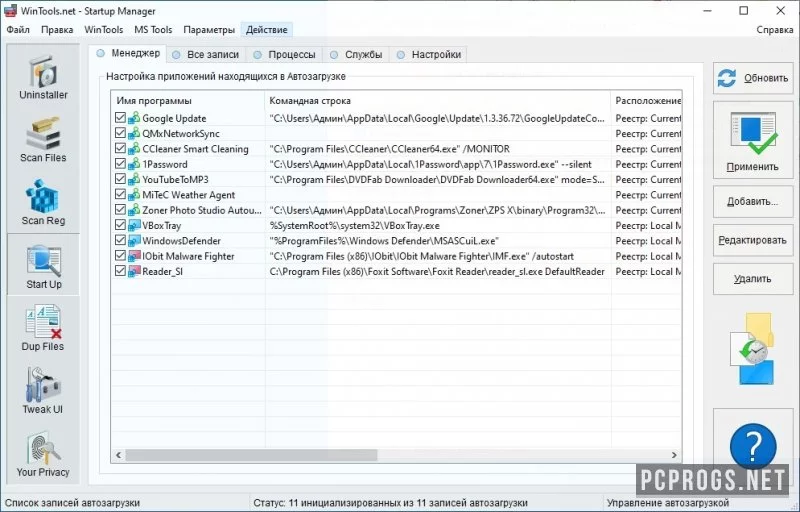This screenshot has width=800, height=512.
Task: Click the WinTools.net title bar app icon
Action: click(x=10, y=10)
